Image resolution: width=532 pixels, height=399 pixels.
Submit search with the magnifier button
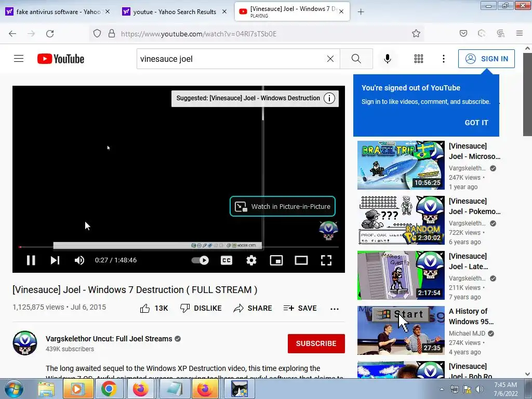tap(356, 59)
